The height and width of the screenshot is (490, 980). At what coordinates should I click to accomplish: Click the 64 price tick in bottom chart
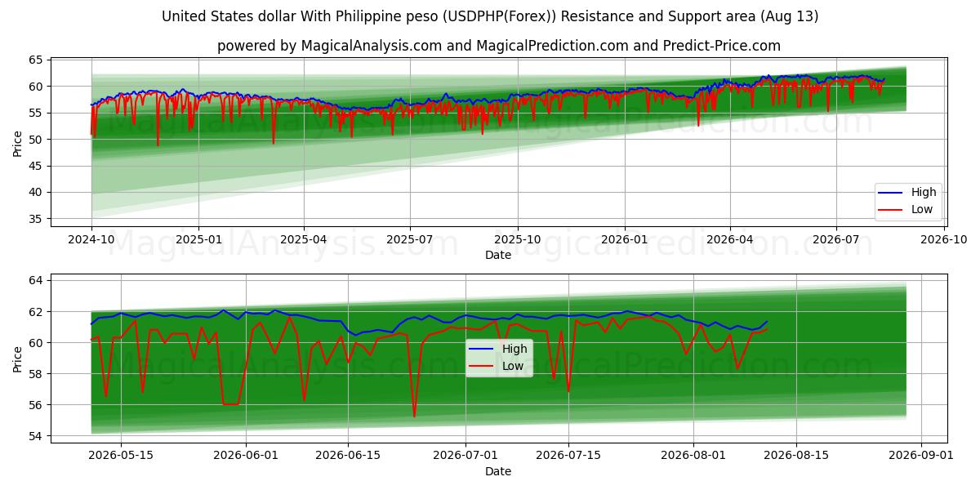point(36,280)
